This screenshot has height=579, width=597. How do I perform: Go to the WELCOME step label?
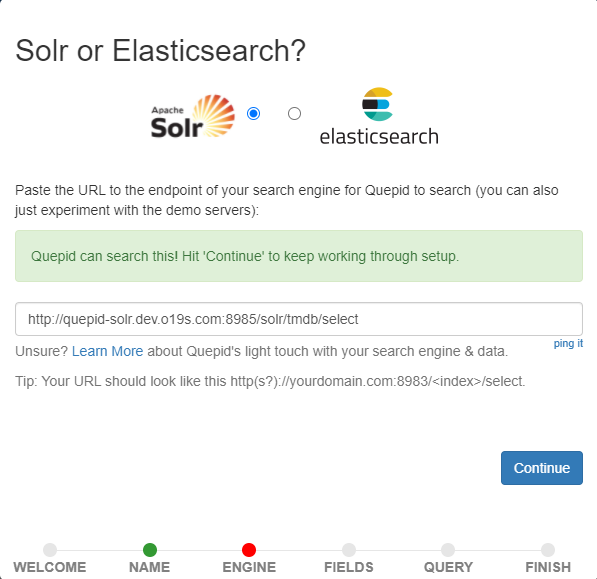coord(50,567)
